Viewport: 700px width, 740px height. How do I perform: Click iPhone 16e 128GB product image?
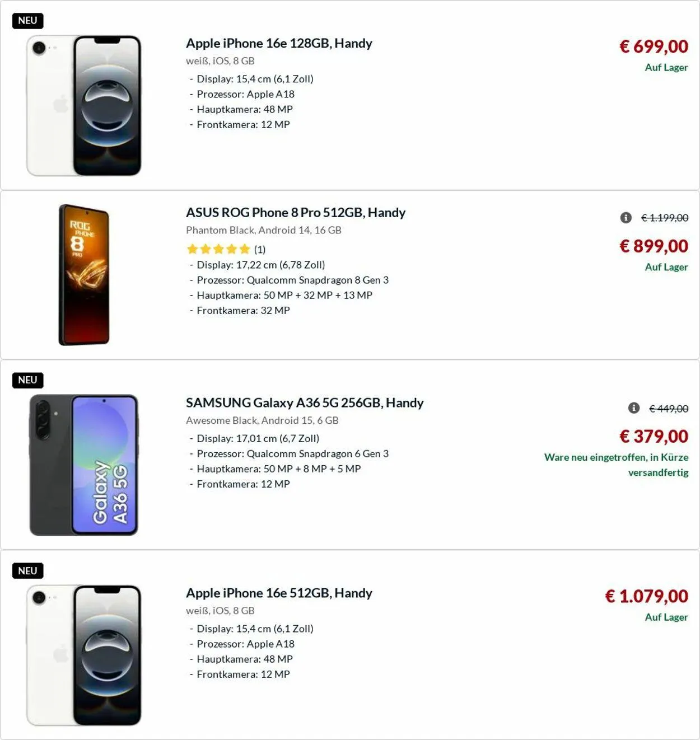tap(84, 106)
